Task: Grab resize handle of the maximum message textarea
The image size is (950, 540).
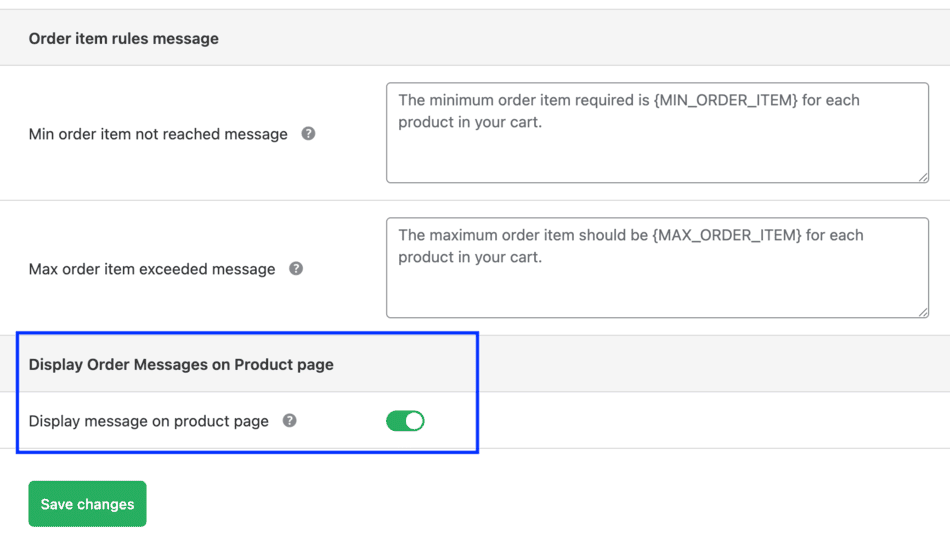Action: pyautogui.click(x=923, y=312)
